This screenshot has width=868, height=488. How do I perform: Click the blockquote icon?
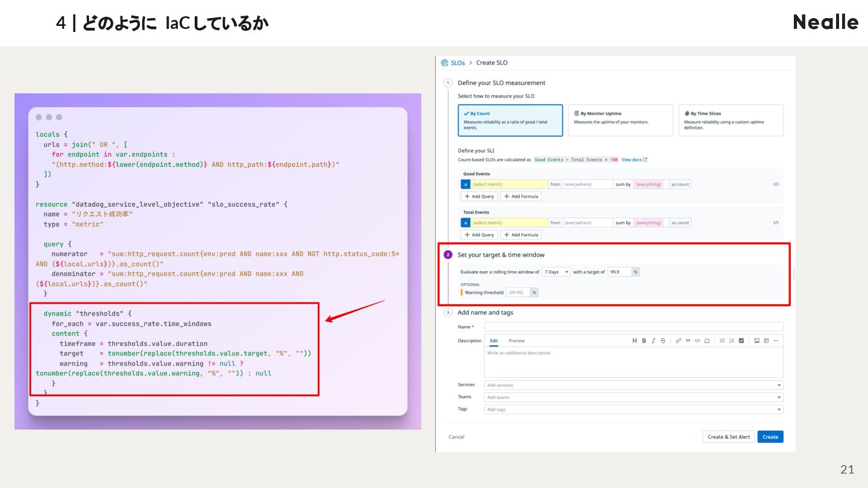(x=688, y=341)
